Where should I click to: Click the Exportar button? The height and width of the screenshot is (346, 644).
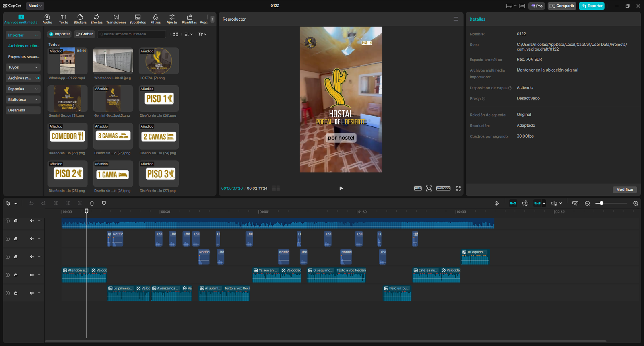(x=591, y=6)
